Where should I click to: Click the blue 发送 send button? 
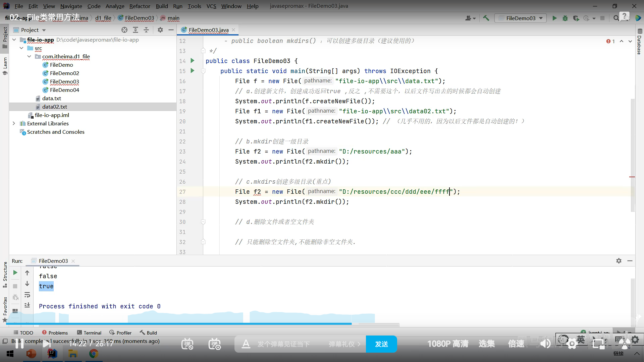click(x=381, y=344)
